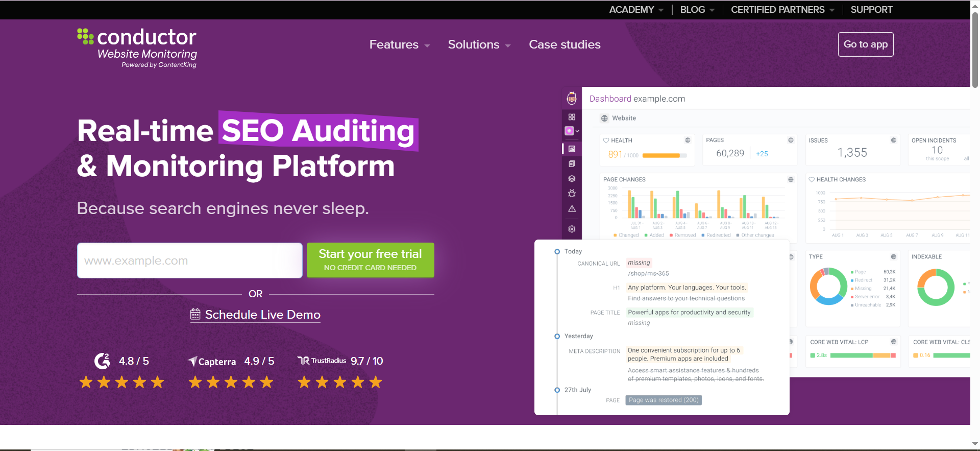Click the Conductor Website Monitoring logo

point(137,48)
